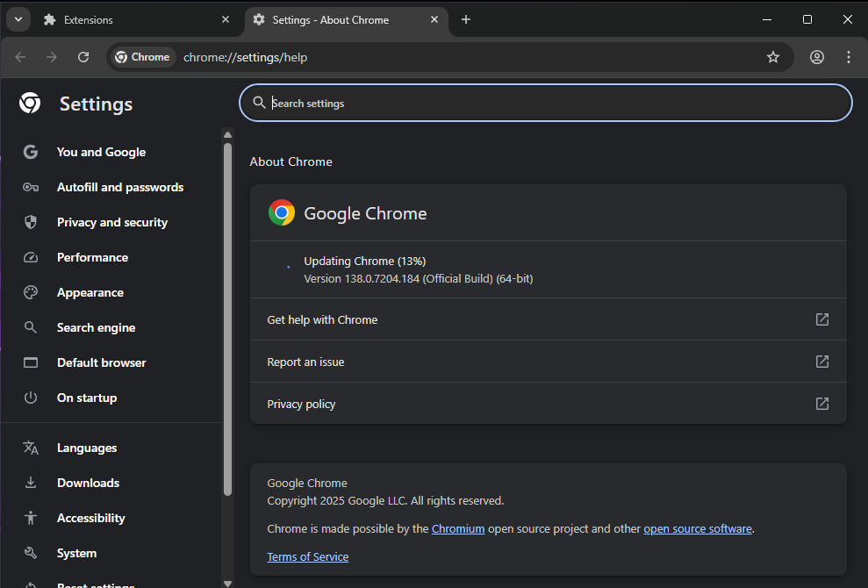This screenshot has height=588, width=868.
Task: Open Report an issue
Action: [x=549, y=362]
